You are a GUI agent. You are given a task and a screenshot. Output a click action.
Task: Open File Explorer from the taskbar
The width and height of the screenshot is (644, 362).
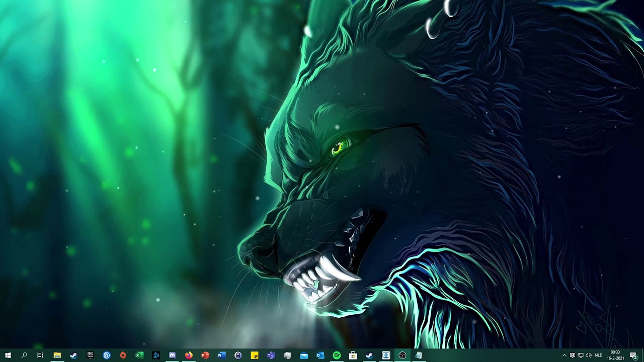pos(57,355)
